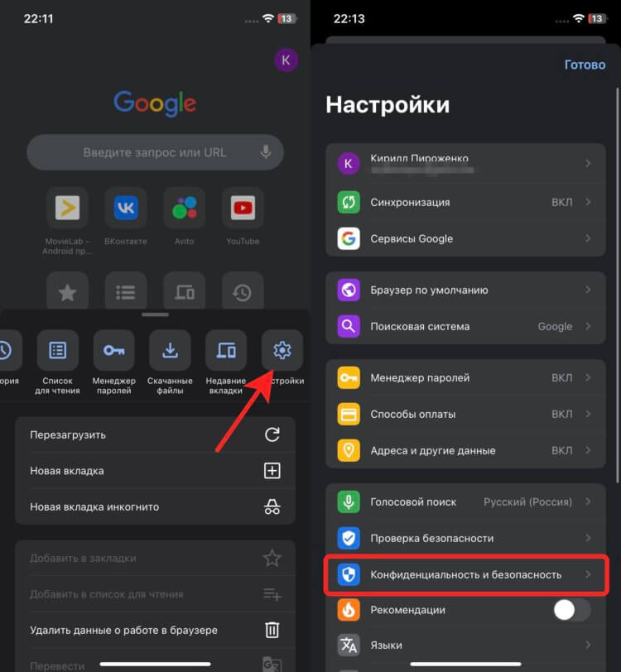
Task: Open 'Синхронизация' settings row
Action: click(x=465, y=202)
